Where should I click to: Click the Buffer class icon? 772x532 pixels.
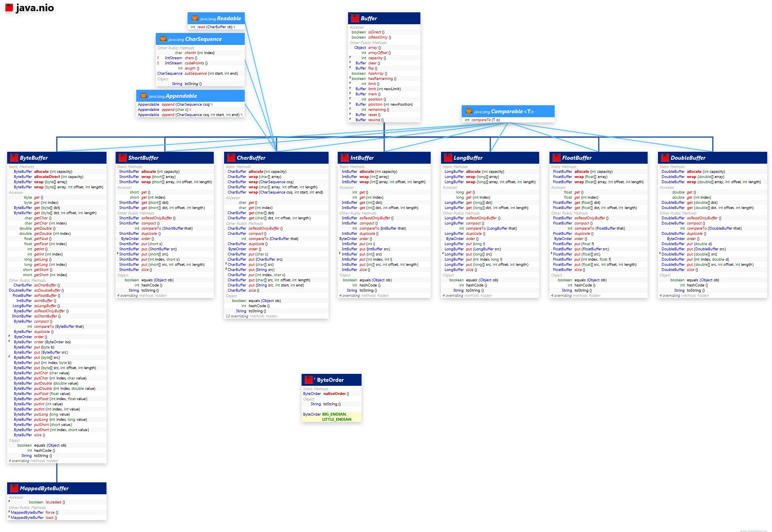point(355,18)
